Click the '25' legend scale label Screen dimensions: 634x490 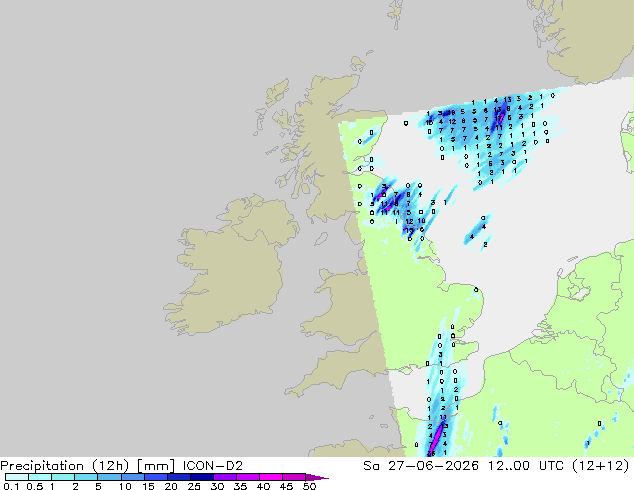coord(194,486)
